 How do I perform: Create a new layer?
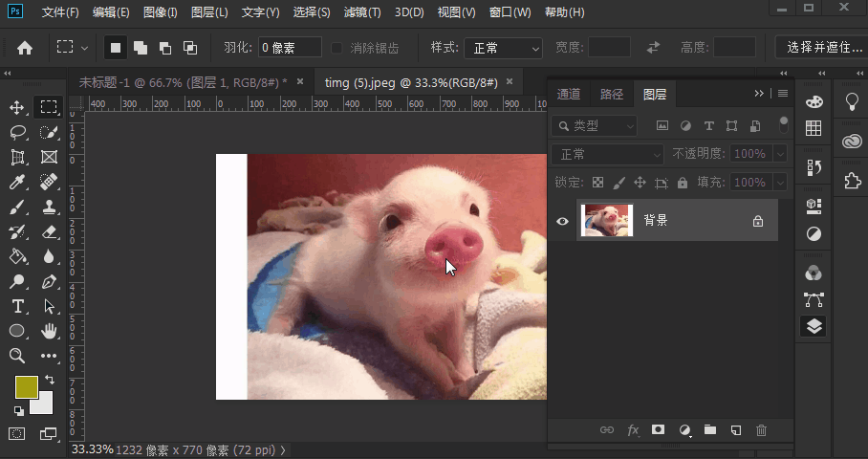pos(736,429)
